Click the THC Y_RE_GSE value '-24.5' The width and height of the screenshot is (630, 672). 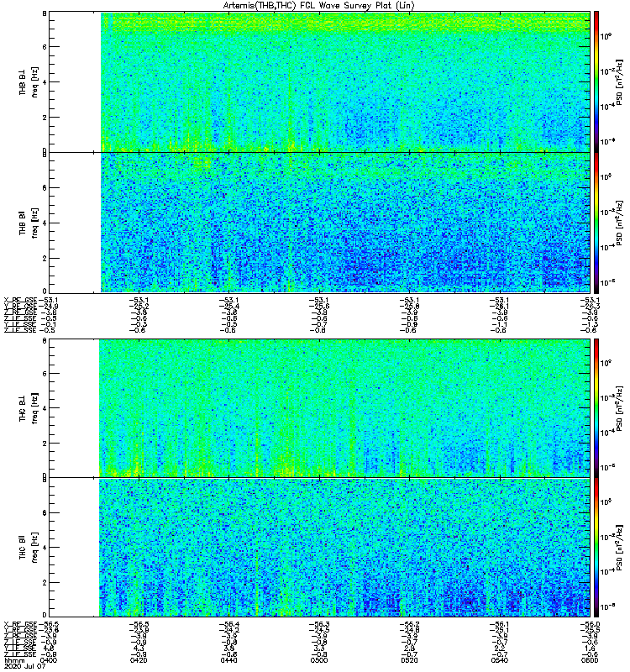pos(320,630)
